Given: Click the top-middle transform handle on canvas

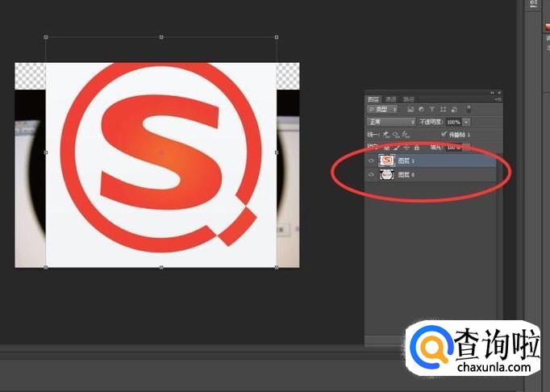Looking at the screenshot, I should (161, 37).
